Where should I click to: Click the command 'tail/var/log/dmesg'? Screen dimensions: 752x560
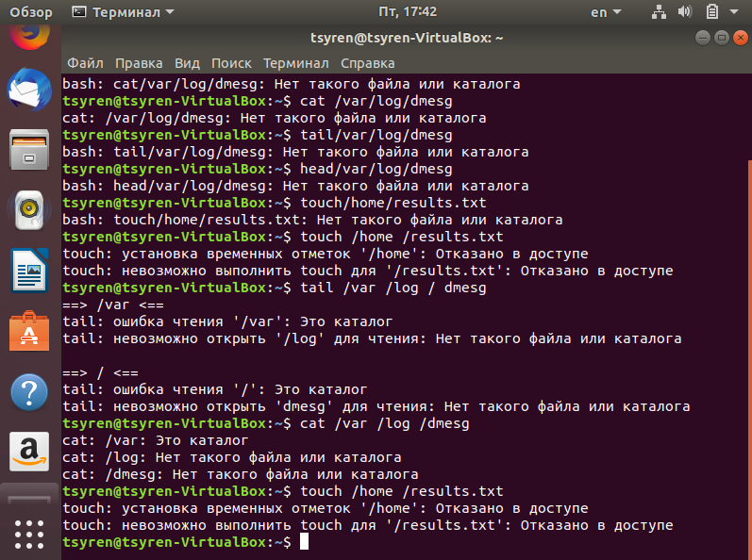coord(376,135)
